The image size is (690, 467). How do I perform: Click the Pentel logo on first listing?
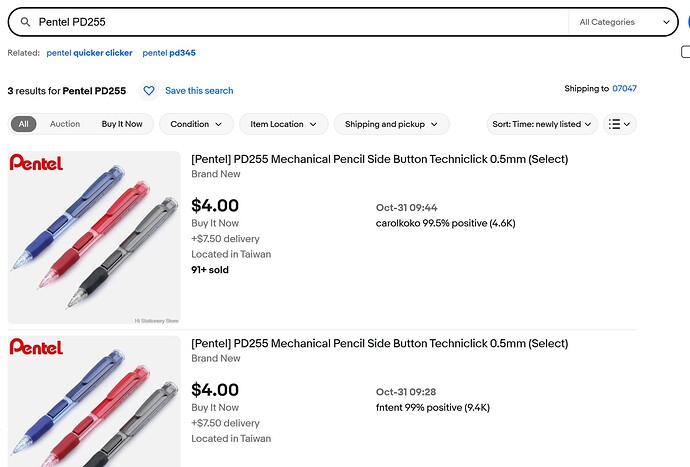pyautogui.click(x=36, y=162)
